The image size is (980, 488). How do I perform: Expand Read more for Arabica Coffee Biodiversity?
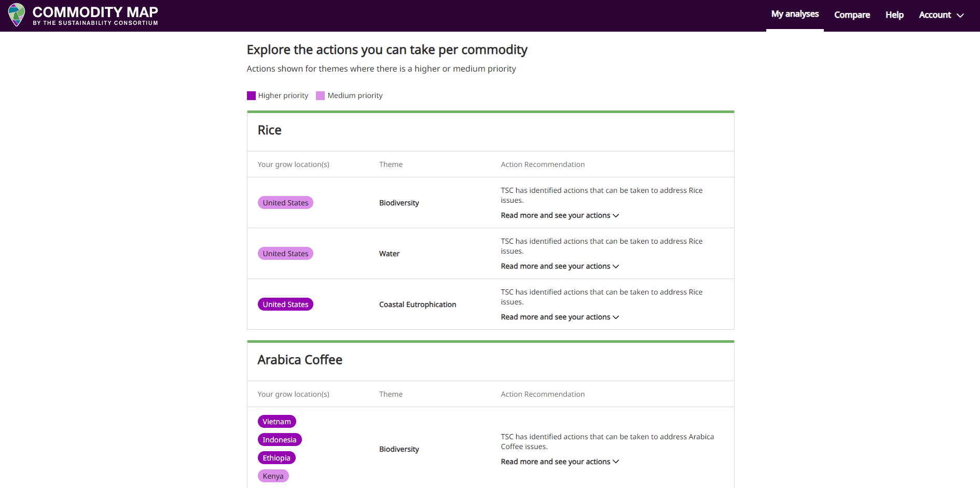coord(560,462)
